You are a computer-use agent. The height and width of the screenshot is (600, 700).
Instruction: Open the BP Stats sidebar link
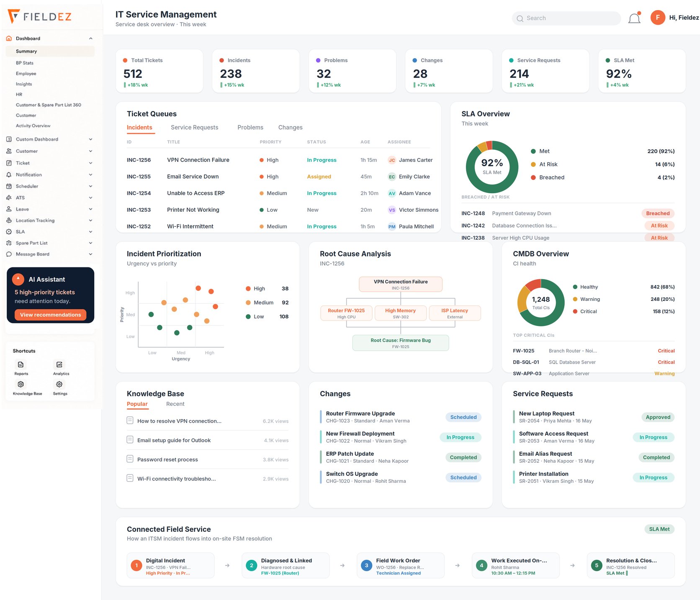pyautogui.click(x=25, y=63)
